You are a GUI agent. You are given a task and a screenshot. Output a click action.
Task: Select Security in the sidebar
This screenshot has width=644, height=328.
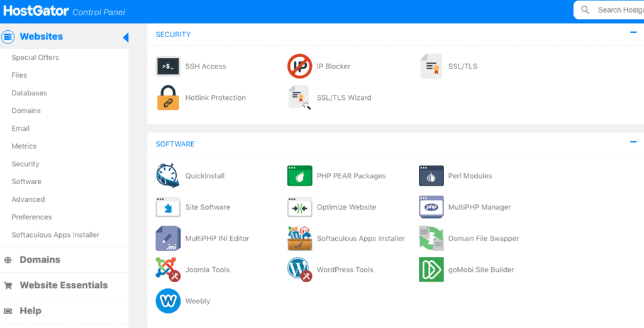point(25,164)
